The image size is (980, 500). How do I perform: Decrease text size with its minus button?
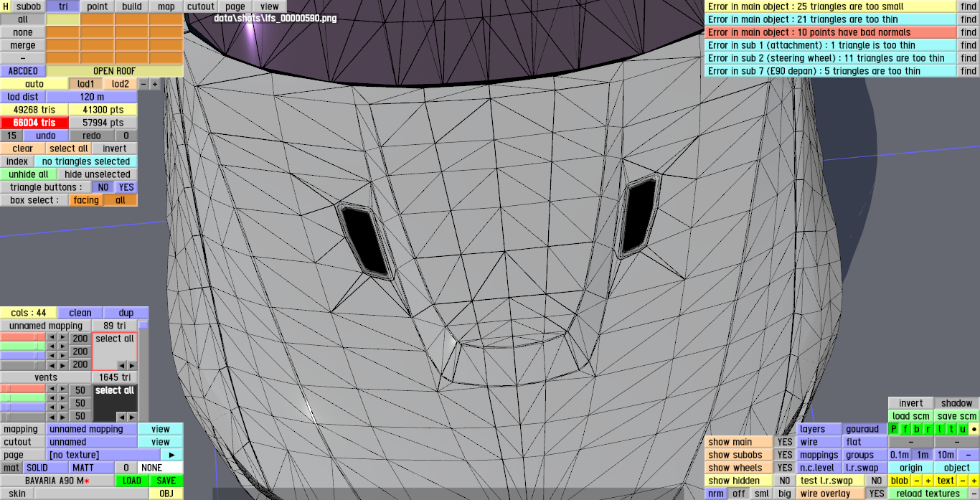[x=963, y=481]
